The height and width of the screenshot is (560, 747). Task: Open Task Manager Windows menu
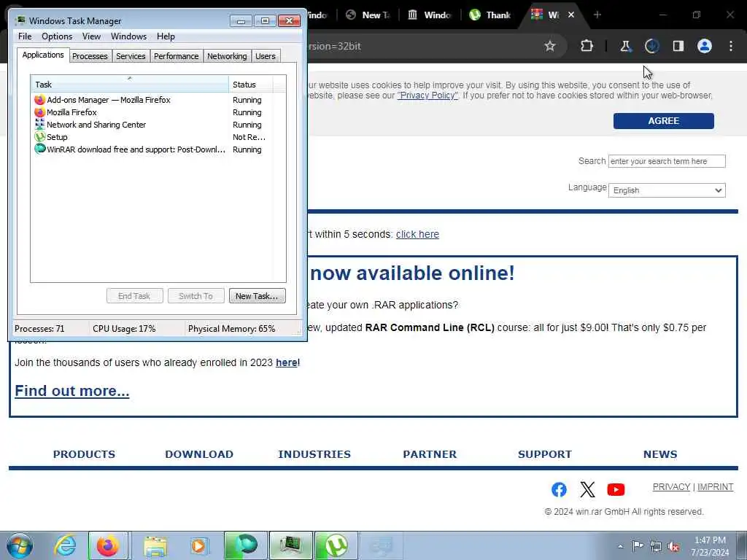click(x=128, y=36)
